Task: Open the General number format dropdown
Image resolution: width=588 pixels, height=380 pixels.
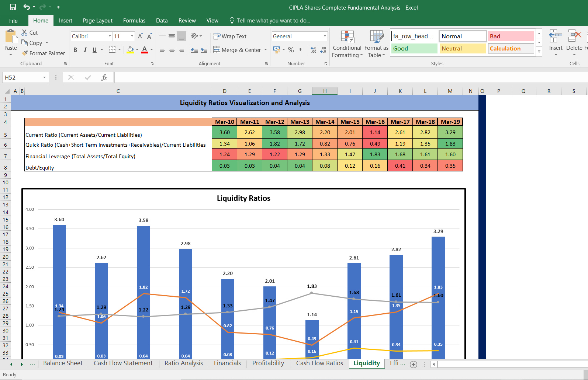Action: pos(325,36)
